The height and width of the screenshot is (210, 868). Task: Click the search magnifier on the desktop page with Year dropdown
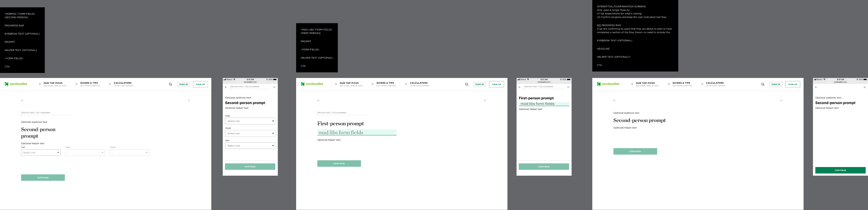click(171, 84)
